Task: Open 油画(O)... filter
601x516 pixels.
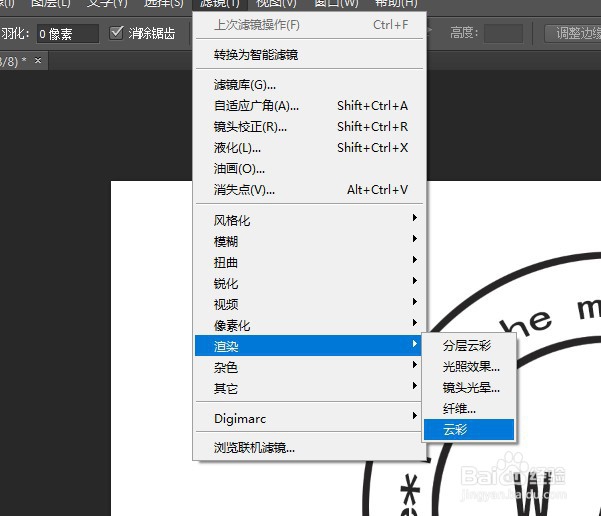Action: click(309, 169)
